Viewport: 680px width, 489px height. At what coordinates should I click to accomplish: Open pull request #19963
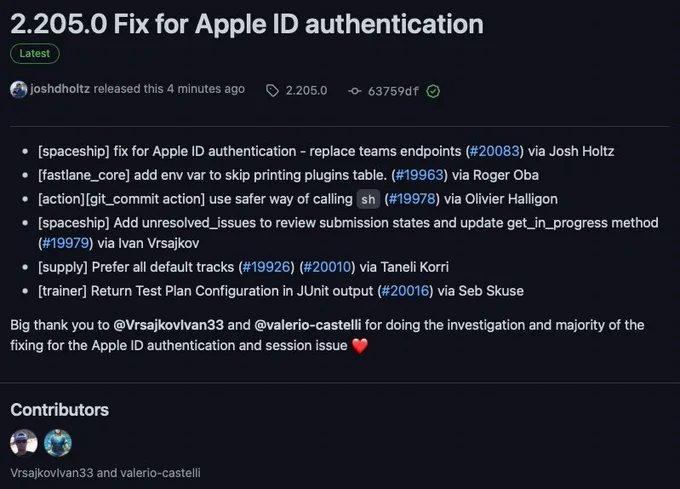pyautogui.click(x=419, y=175)
